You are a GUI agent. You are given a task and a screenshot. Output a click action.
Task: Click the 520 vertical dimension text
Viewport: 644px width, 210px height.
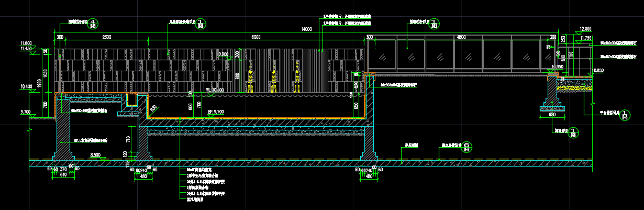click(x=356, y=85)
